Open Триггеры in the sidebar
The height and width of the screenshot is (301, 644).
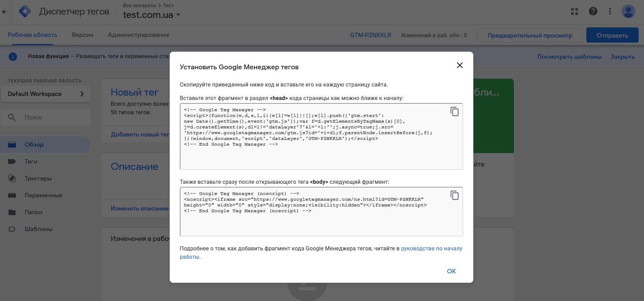pyautogui.click(x=38, y=178)
